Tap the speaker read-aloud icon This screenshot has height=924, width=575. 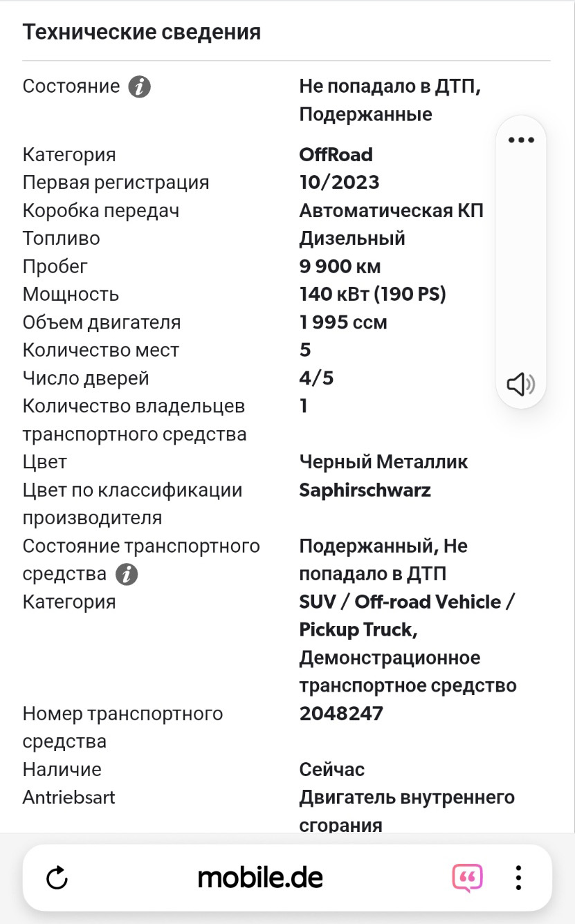[x=521, y=384]
